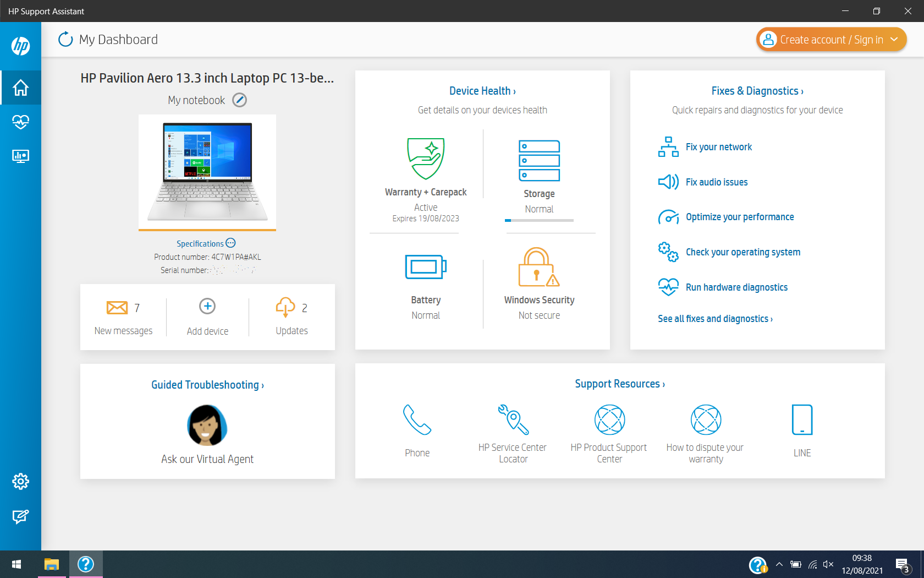Click the hardware diagnostics heart icon
Screen dimensions: 924x578
668,287
